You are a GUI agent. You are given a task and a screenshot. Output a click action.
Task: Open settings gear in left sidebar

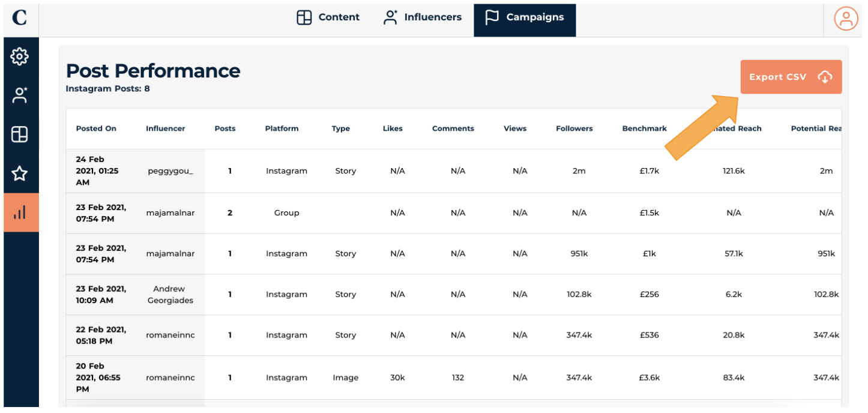tap(20, 56)
